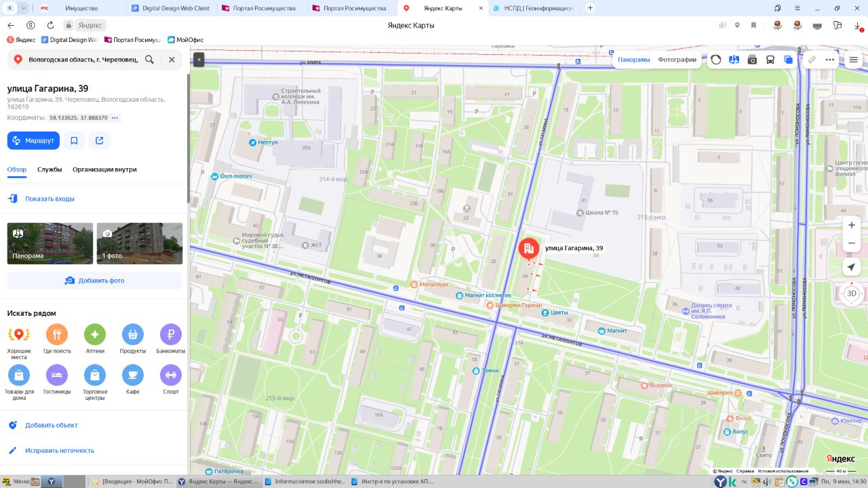Enable street panoramas layer icon
Image resolution: width=868 pixels, height=488 pixels.
734,60
